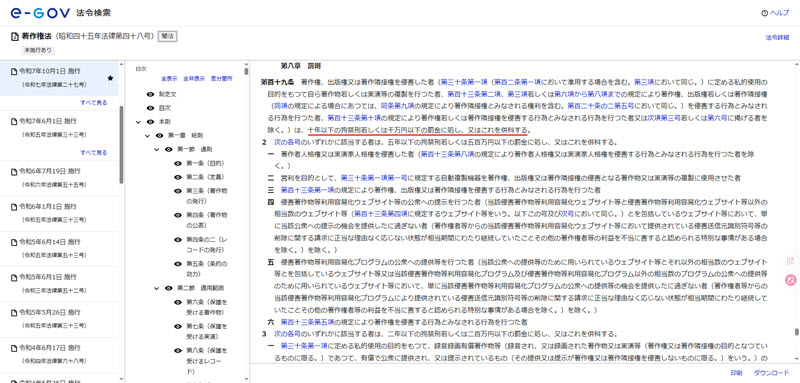
Task: Toggle visibility of 第三条（著作物の発行）
Action: (x=178, y=191)
